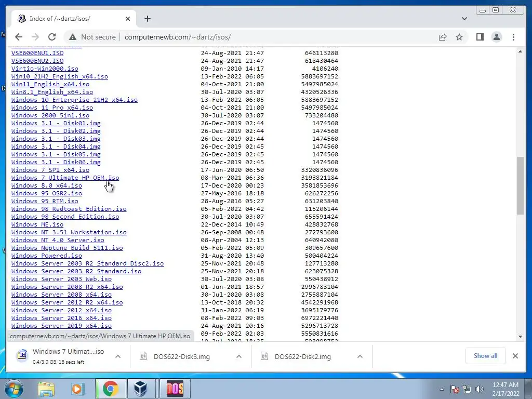Click the vertical scrollbar thumb
This screenshot has width=532, height=399.
(520, 185)
